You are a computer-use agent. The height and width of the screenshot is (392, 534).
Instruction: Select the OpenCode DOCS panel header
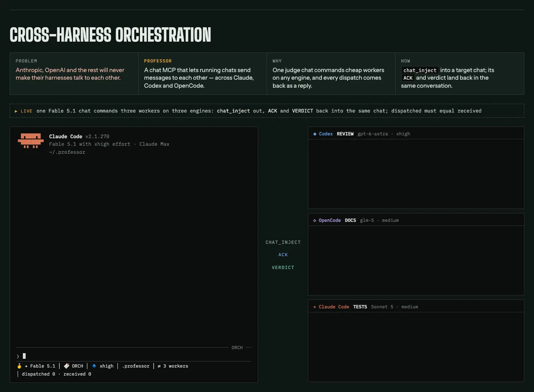click(416, 220)
